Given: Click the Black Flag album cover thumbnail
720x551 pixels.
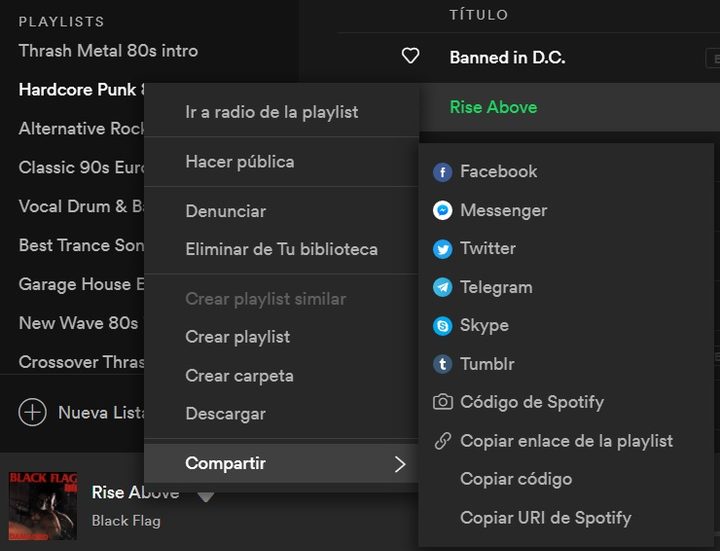Looking at the screenshot, I should [x=43, y=505].
